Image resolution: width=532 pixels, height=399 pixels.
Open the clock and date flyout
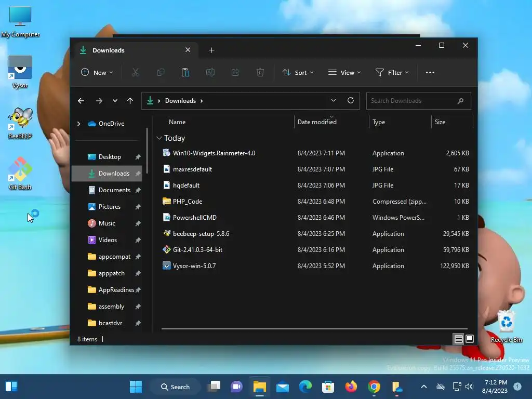coord(495,387)
